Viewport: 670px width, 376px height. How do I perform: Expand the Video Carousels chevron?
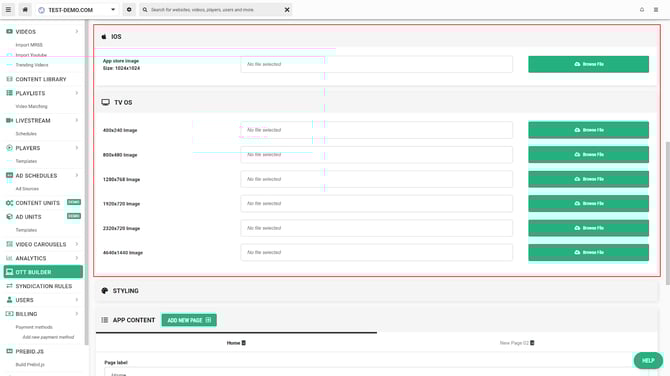click(x=77, y=244)
